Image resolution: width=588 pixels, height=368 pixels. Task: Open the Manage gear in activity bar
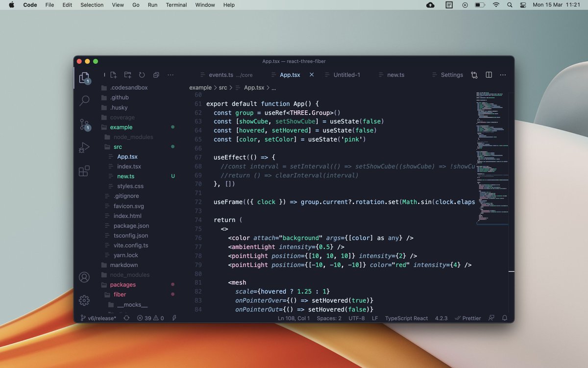pos(84,300)
